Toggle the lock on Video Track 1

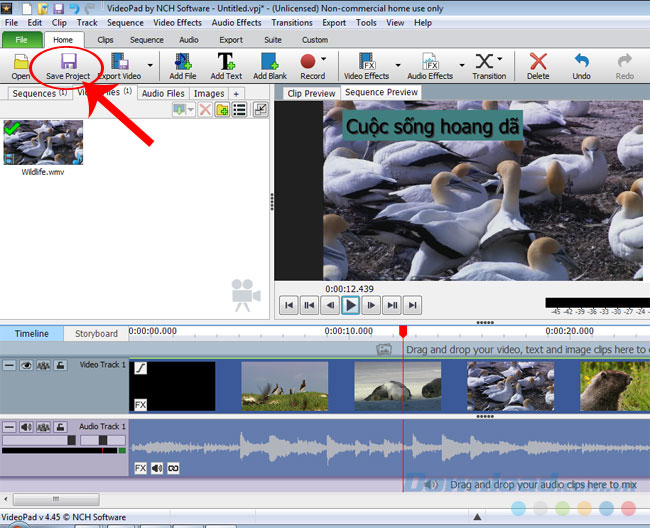pos(60,366)
